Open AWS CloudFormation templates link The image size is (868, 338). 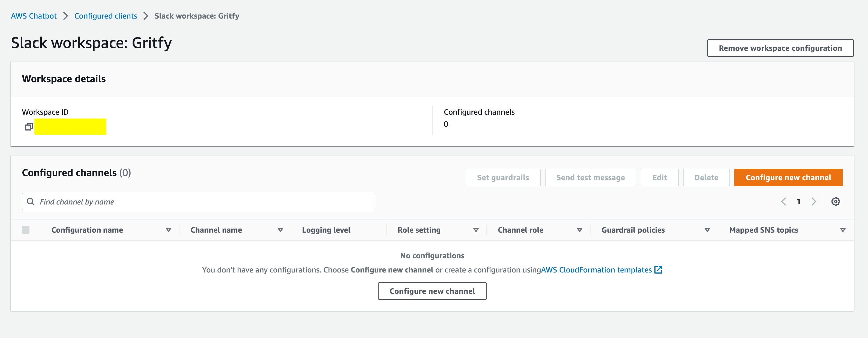pos(596,269)
